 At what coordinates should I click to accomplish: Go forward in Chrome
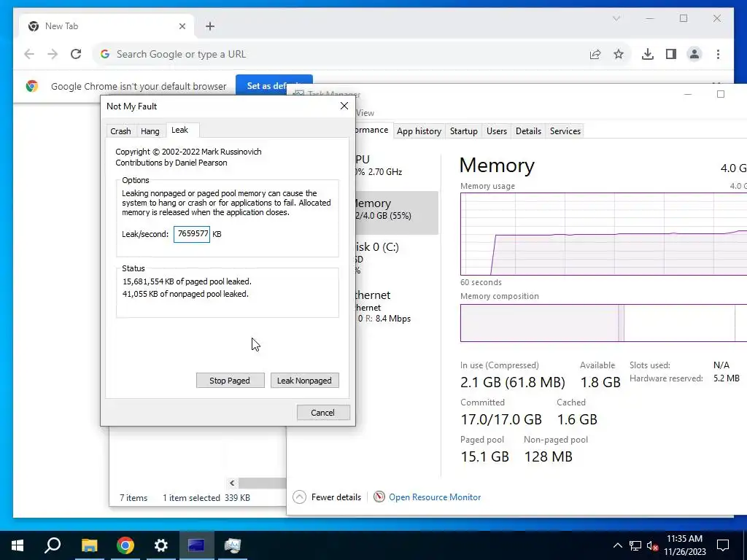53,54
